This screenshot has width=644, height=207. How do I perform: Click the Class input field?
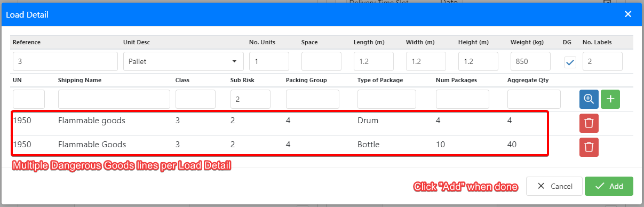click(195, 99)
